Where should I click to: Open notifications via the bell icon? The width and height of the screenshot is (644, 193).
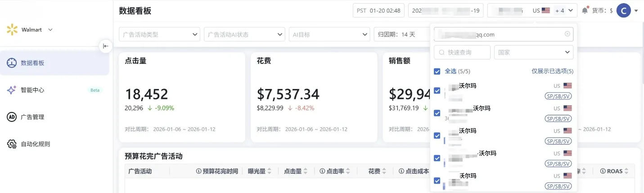[585, 10]
